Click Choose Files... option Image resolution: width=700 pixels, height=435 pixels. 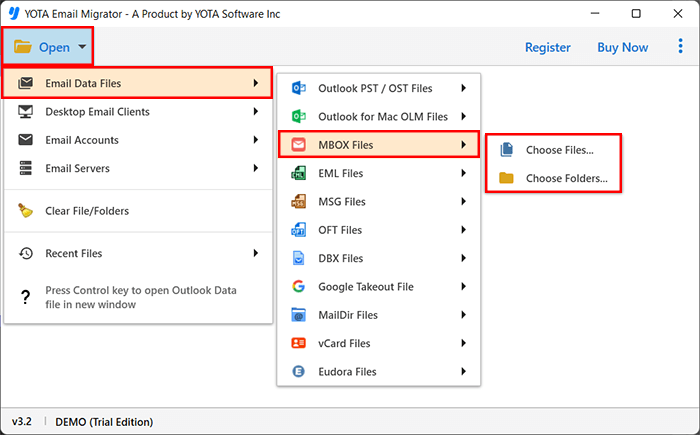(x=554, y=150)
